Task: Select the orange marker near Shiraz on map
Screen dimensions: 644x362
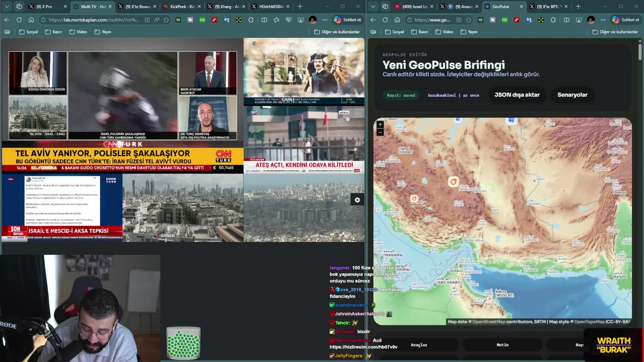Action: pyautogui.click(x=414, y=199)
